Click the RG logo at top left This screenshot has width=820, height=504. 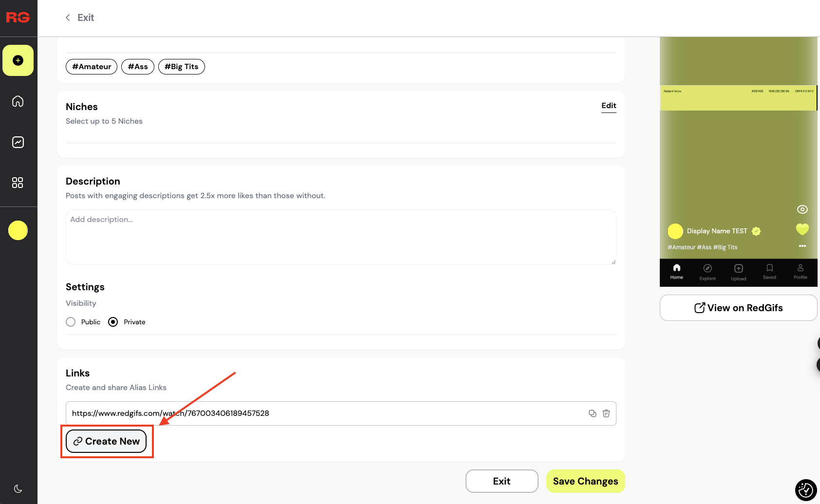[x=18, y=18]
